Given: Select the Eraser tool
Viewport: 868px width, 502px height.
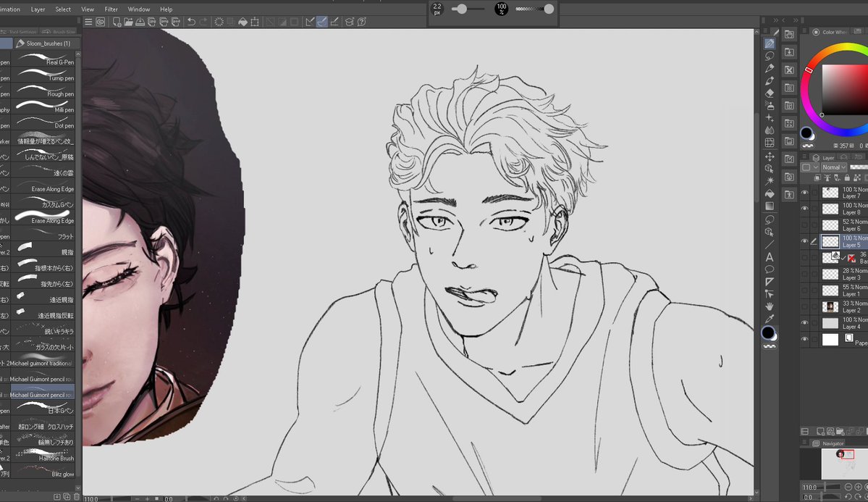Looking at the screenshot, I should tap(770, 93).
